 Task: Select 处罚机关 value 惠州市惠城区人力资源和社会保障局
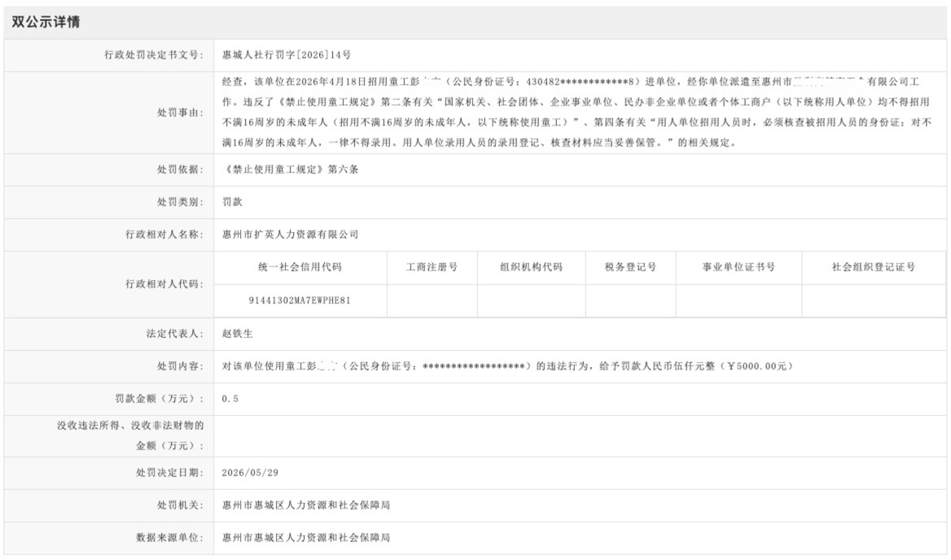point(306,505)
